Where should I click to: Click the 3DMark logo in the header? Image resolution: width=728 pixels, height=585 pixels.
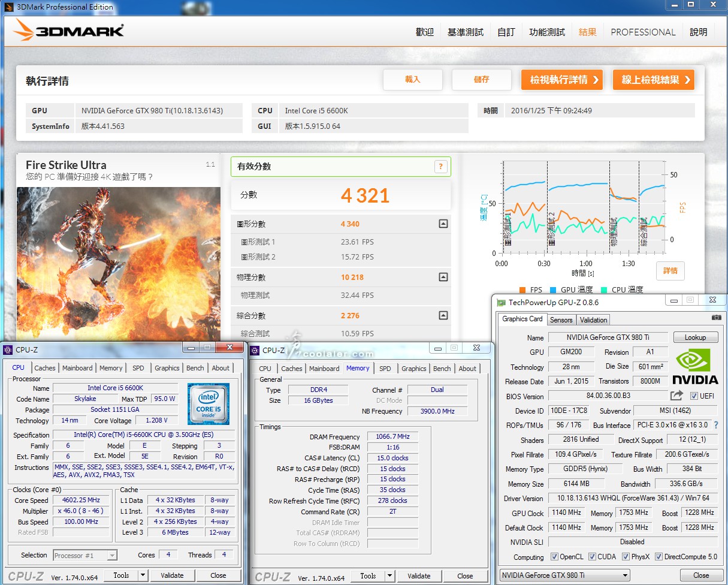[x=69, y=31]
